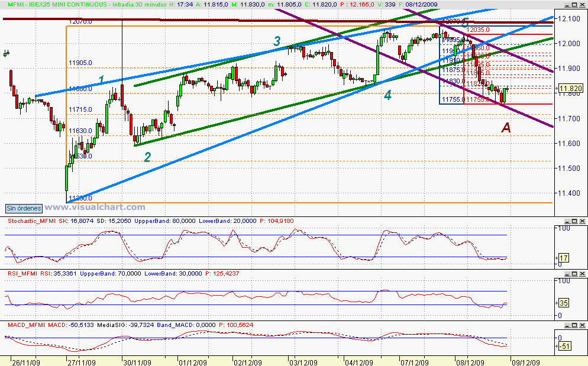Click the 'RSI_MFMI' indicator name
This screenshot has height=366, width=588.
(22, 274)
